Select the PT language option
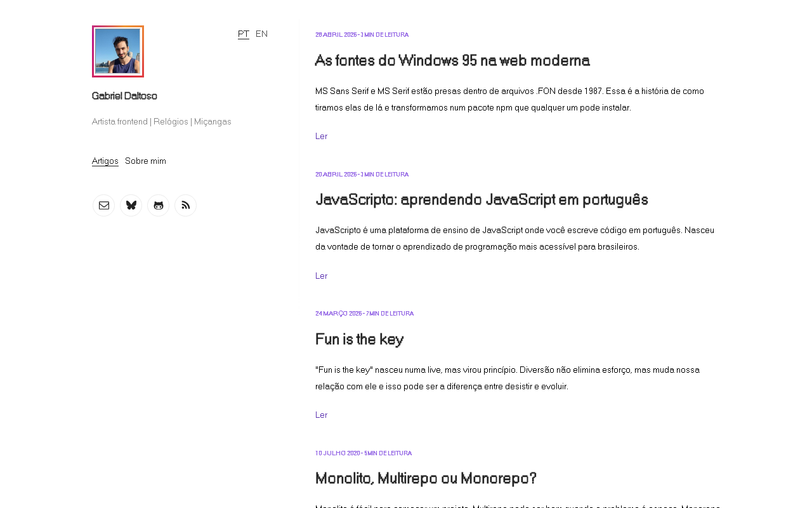The image size is (812, 508). (x=244, y=34)
